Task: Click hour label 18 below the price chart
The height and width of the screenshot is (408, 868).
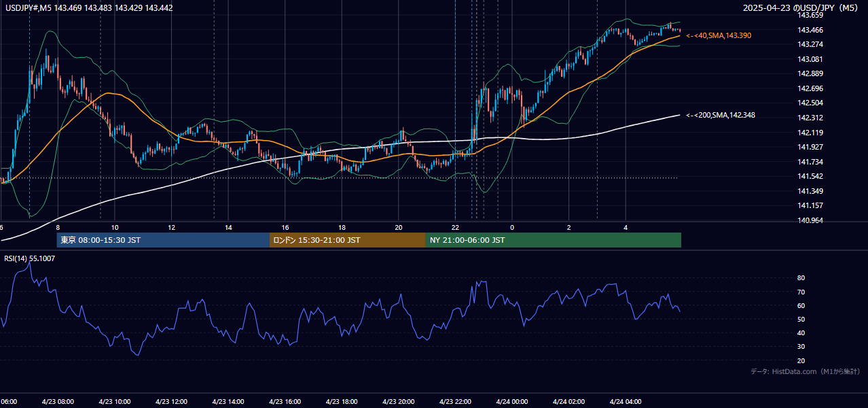Action: (x=342, y=227)
